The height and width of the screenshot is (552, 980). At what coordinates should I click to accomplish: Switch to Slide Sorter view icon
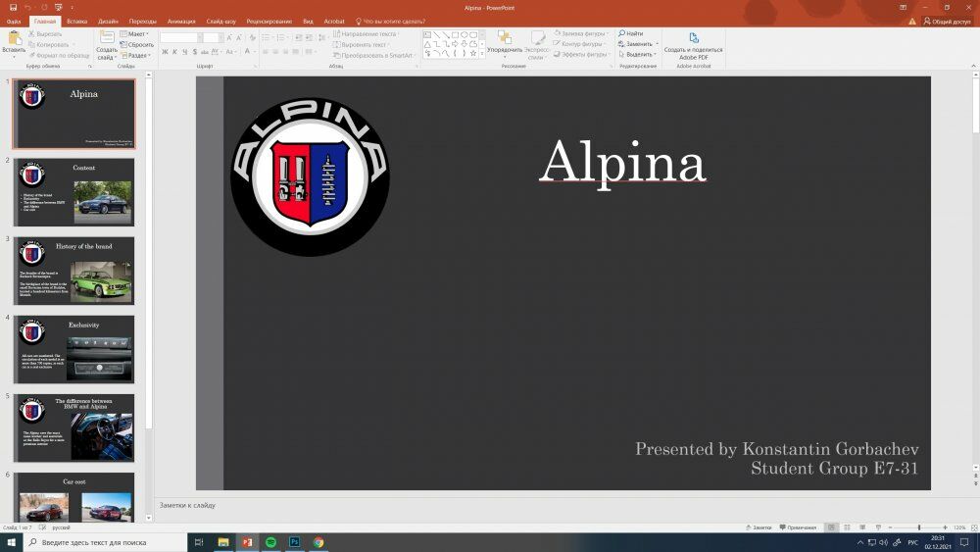coord(847,527)
